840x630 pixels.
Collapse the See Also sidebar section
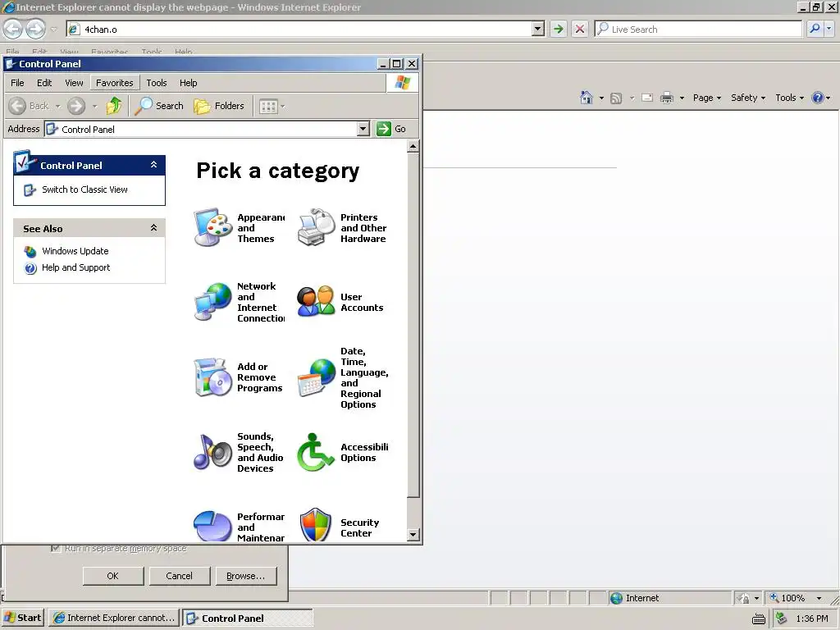click(x=153, y=228)
